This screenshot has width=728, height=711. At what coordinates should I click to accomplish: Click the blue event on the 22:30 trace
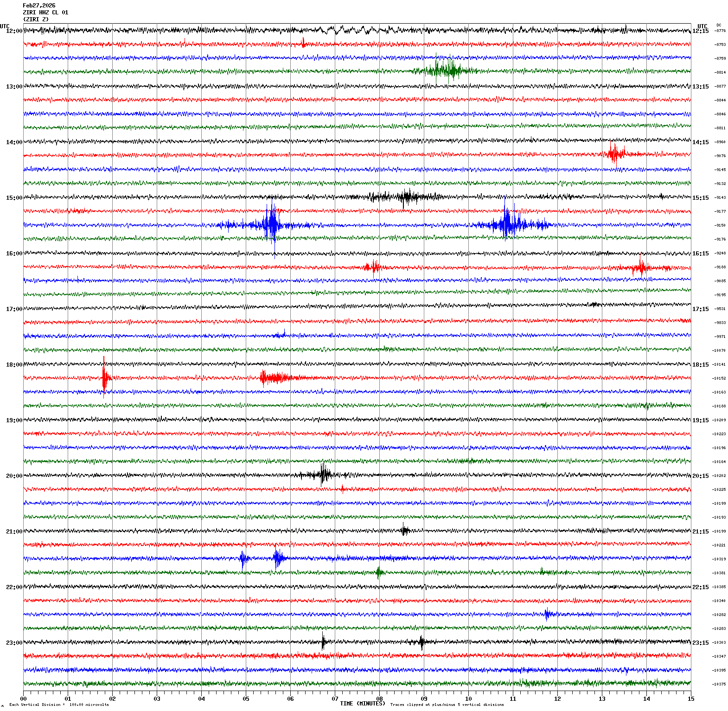[547, 615]
